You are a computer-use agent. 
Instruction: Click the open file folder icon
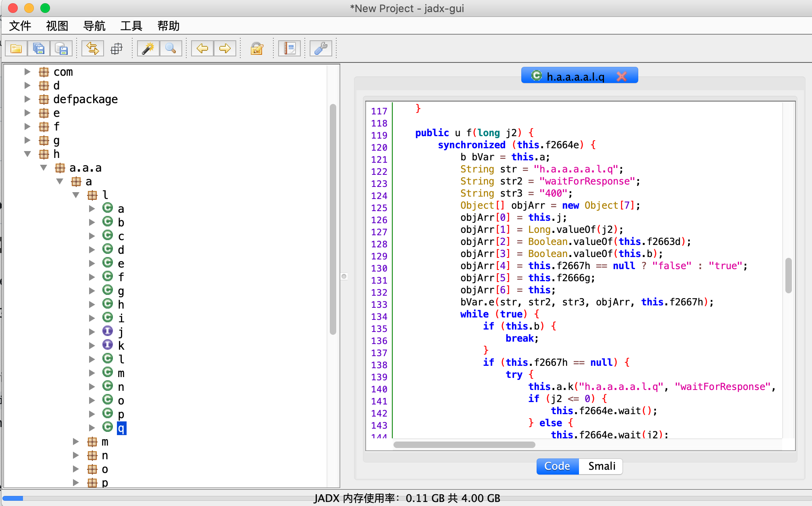click(x=16, y=49)
